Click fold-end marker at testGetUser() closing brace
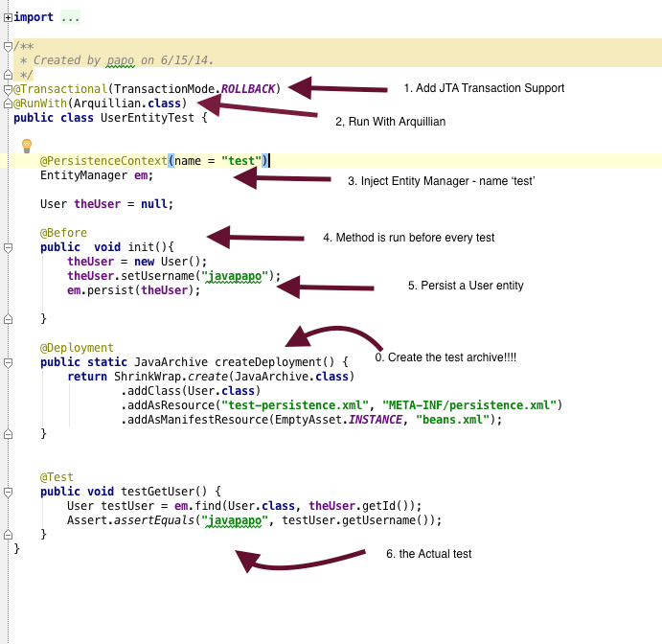 pyautogui.click(x=8, y=535)
